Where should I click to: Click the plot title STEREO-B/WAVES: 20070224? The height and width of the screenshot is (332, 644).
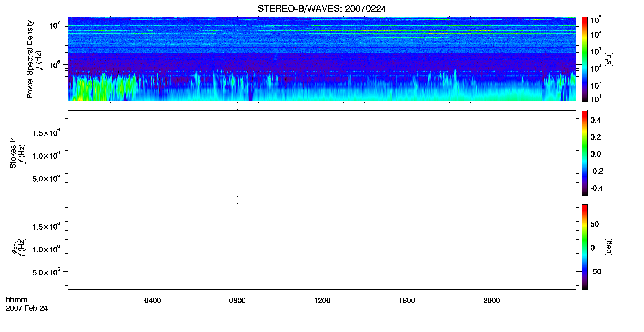point(322,9)
